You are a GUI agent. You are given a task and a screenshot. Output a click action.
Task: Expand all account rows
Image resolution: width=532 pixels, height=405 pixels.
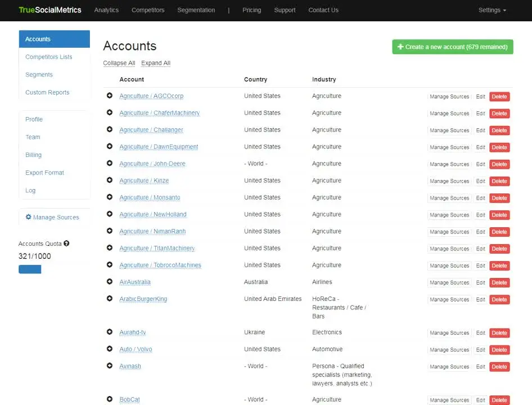pyautogui.click(x=156, y=63)
